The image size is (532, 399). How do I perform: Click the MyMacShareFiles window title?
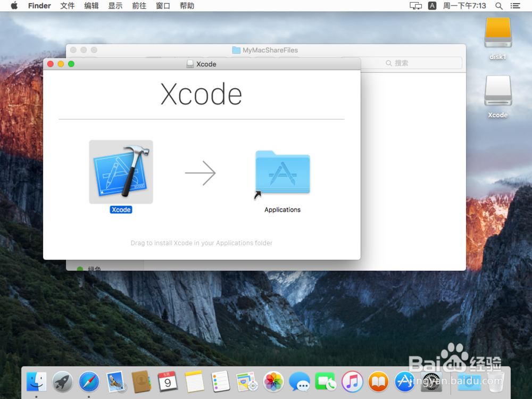click(270, 50)
